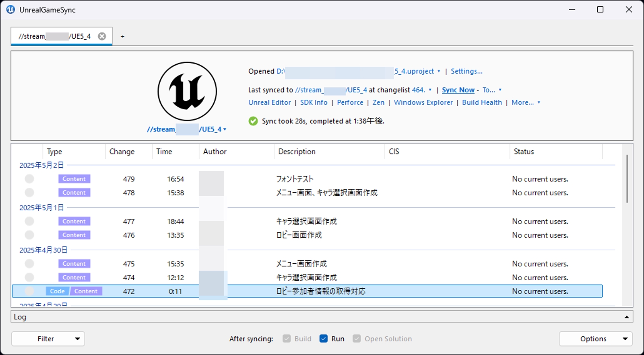Click status circle for changelist 477
Viewport: 644px width, 355px height.
(x=29, y=221)
